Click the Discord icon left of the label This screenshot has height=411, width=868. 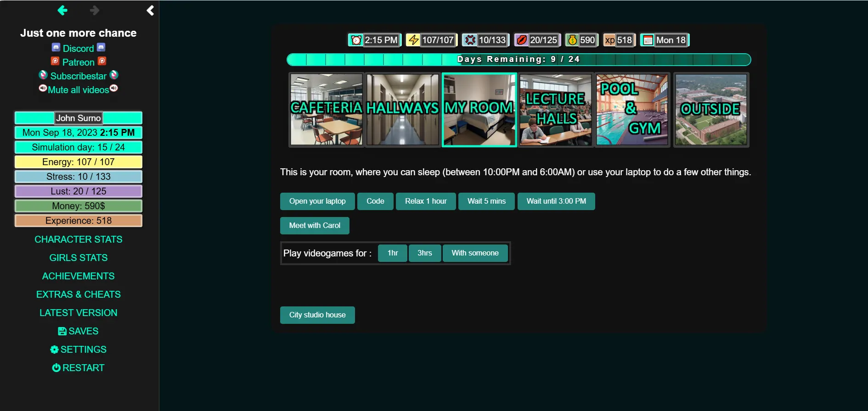pos(56,47)
